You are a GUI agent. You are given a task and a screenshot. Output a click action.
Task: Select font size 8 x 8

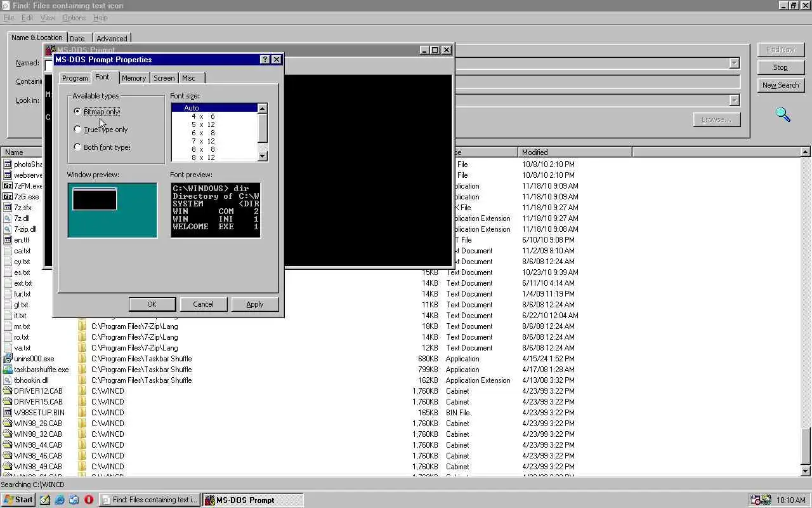point(214,149)
